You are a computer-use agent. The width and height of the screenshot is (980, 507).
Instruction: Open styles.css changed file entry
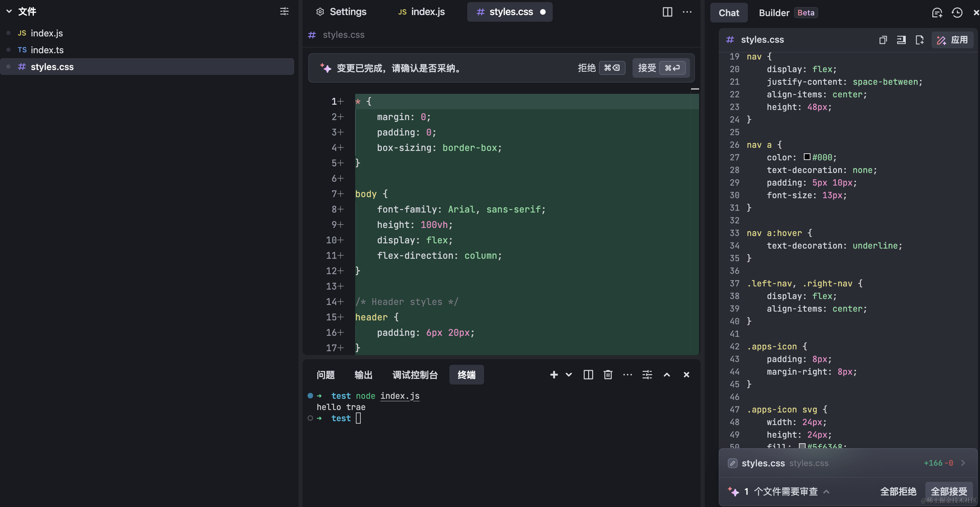(848, 463)
